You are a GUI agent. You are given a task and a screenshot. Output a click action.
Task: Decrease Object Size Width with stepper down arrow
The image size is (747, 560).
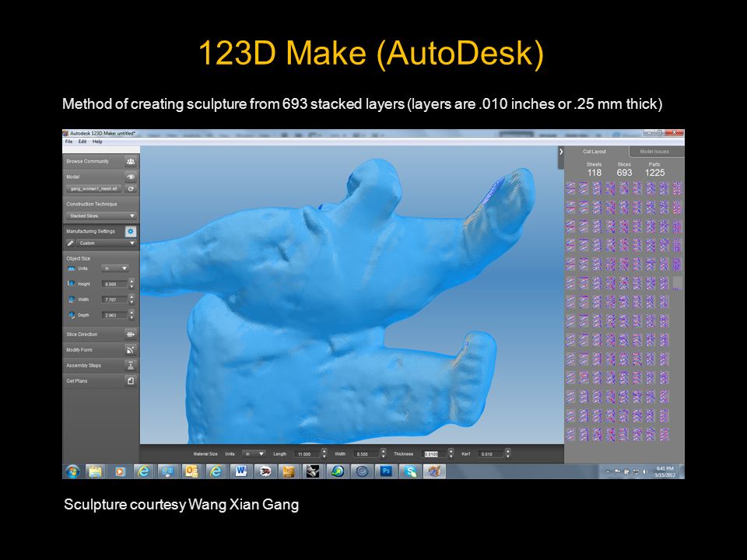point(132,303)
